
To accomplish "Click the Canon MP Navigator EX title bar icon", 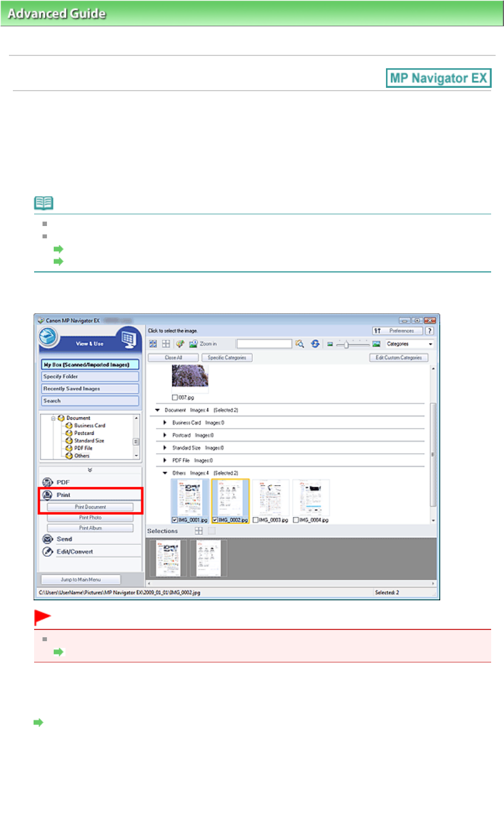I will [x=41, y=321].
